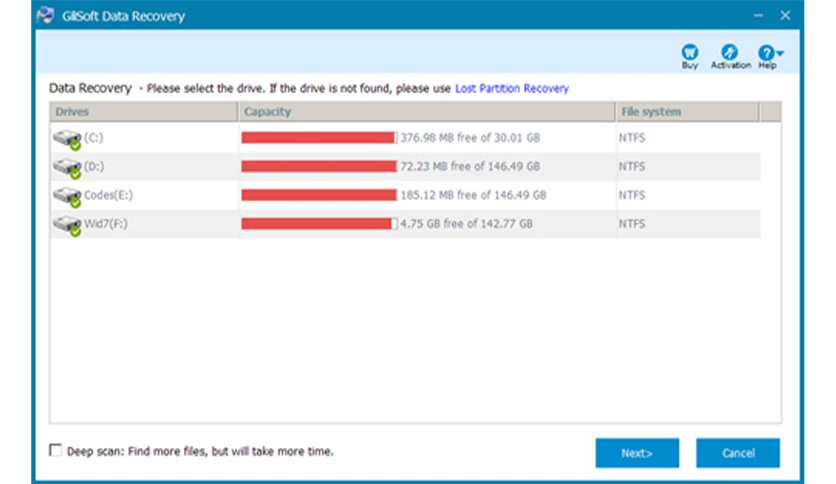The height and width of the screenshot is (484, 836).
Task: Select '72.23 MB free of 146.49 GB' text
Action: click(470, 166)
